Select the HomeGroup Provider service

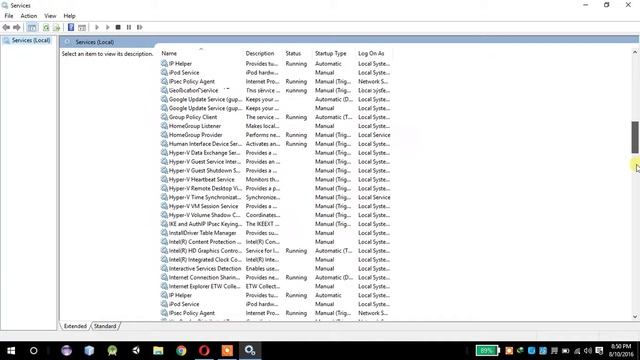276,135
